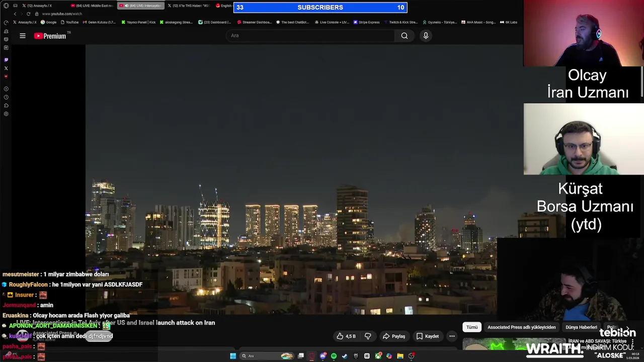Open 'YouTube' bookmark in bookmarks bar

(x=69, y=22)
